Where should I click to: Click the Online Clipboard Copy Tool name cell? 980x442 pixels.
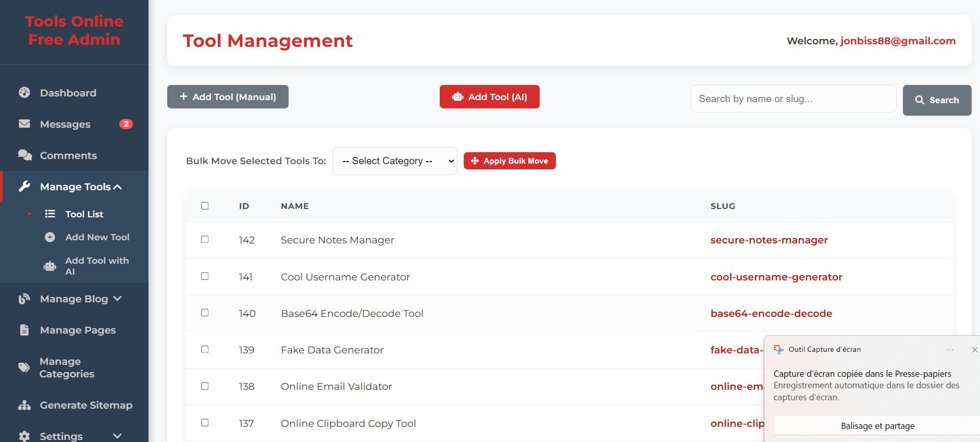pyautogui.click(x=348, y=424)
